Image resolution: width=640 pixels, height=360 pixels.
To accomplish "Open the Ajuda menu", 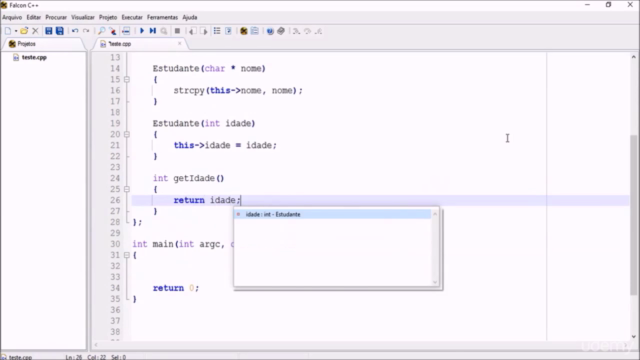I will coord(190,17).
